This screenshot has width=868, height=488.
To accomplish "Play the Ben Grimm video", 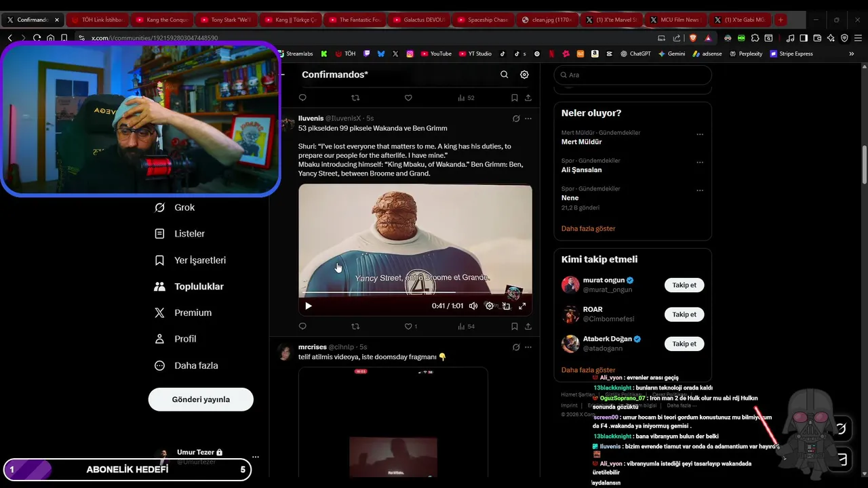I will point(309,306).
